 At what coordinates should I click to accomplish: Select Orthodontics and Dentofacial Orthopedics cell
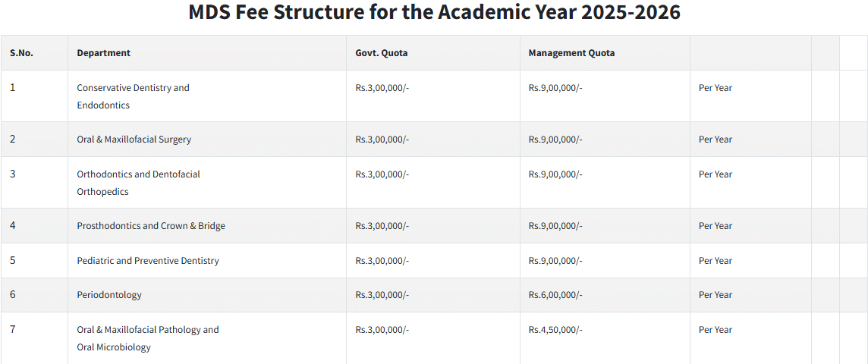pyautogui.click(x=138, y=183)
